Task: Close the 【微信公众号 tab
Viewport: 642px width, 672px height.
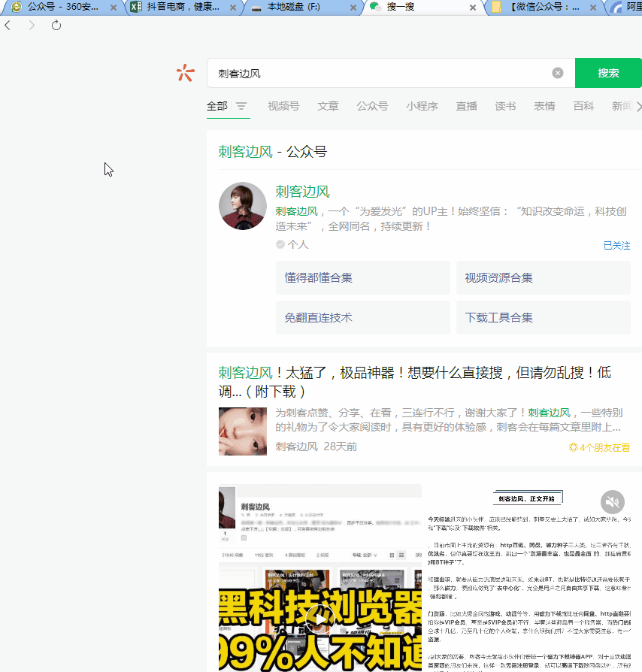Action: coord(592,8)
